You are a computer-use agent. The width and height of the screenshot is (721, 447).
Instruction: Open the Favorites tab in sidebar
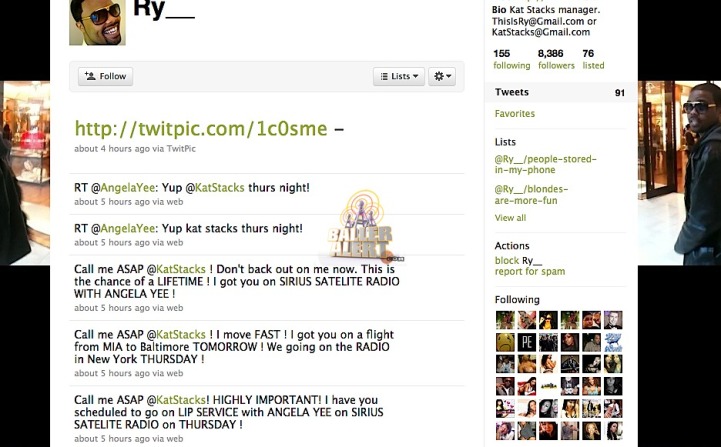click(x=515, y=114)
